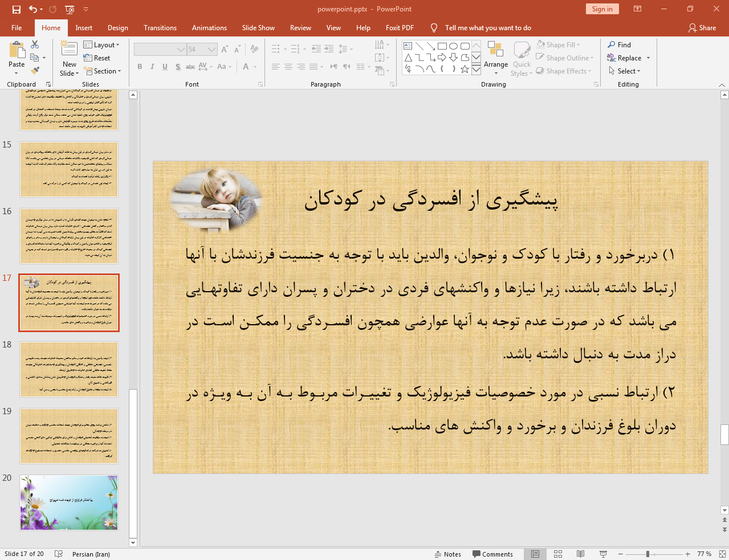
Task: Toggle Italic formatting
Action: point(152,67)
